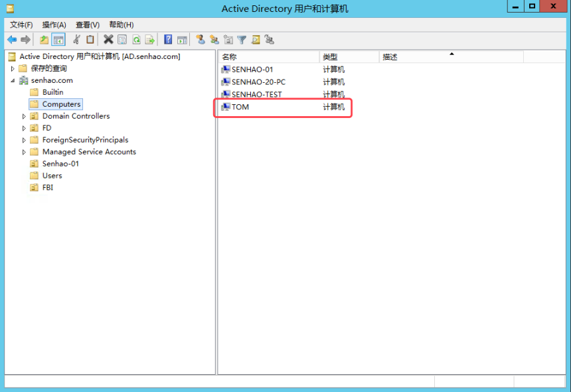Expand the Domain Controllers node
The width and height of the screenshot is (571, 392).
pyautogui.click(x=24, y=117)
